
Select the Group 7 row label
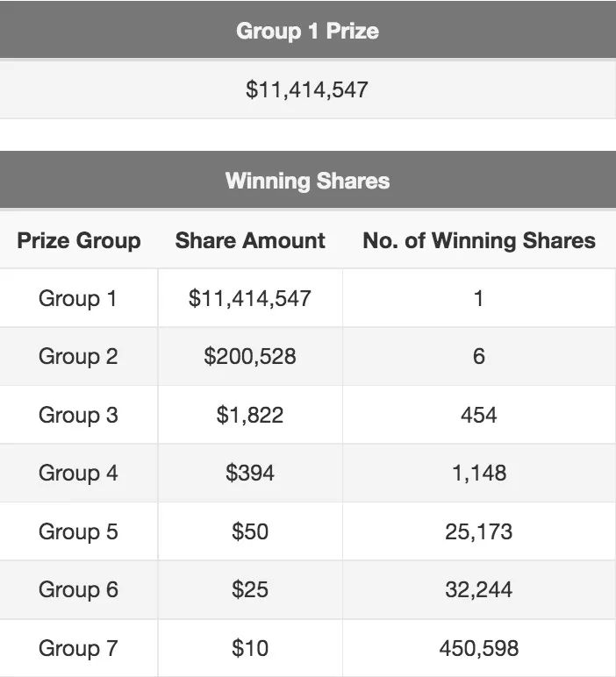click(78, 649)
